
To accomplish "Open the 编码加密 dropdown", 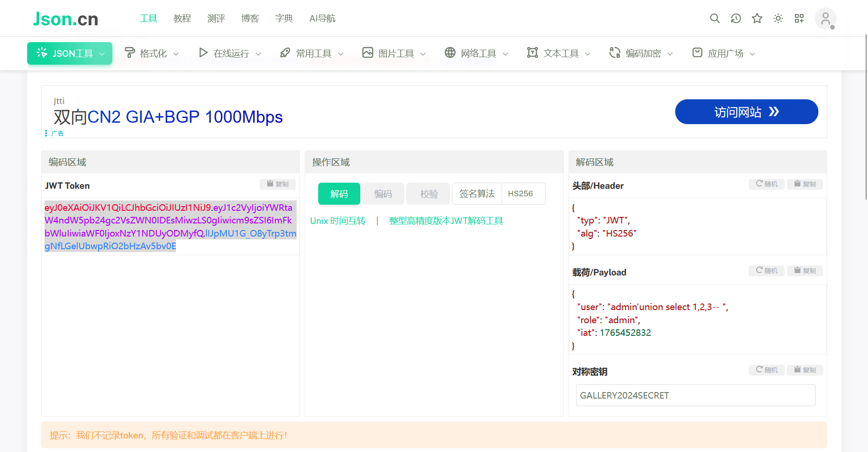I will 642,53.
